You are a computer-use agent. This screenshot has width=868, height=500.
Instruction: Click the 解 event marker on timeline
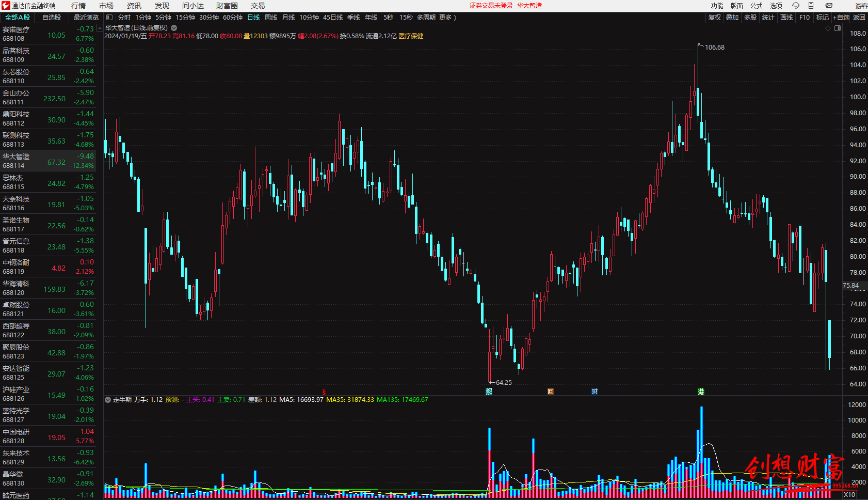coord(489,392)
